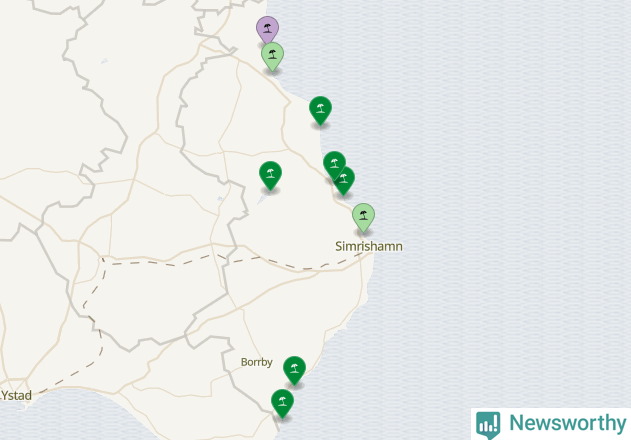
Task: Click light green marker above Simrishamn label
Action: pos(363,217)
